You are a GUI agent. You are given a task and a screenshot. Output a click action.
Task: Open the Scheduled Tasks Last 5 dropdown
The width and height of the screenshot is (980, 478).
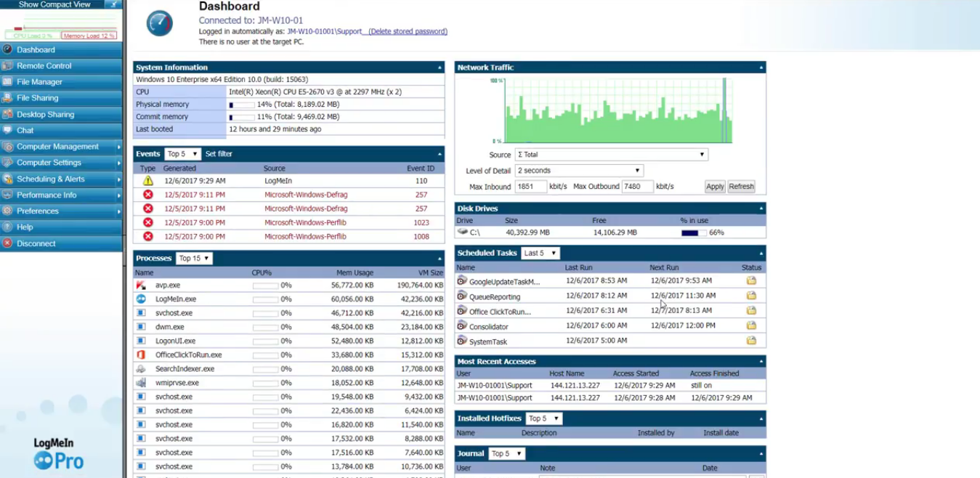[540, 253]
